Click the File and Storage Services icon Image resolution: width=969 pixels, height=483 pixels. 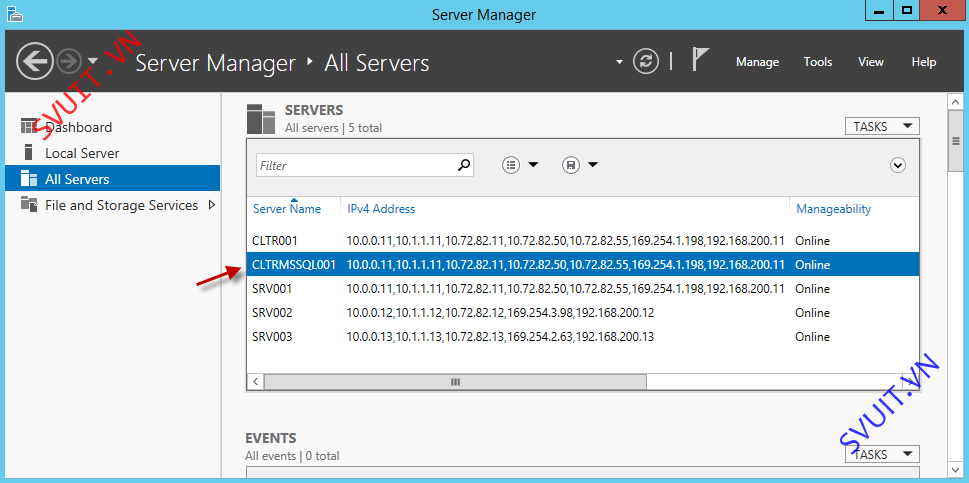[28, 204]
